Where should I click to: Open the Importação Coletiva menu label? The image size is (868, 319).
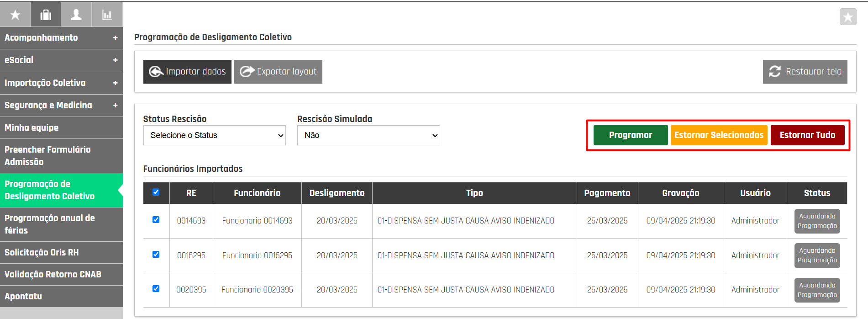(x=45, y=83)
